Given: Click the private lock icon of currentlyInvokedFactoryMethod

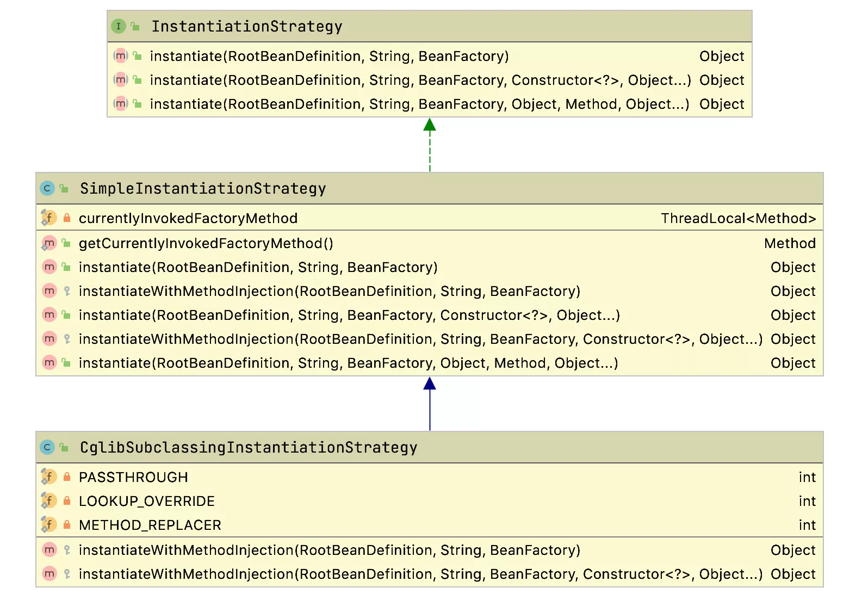Looking at the screenshot, I should pos(67,218).
